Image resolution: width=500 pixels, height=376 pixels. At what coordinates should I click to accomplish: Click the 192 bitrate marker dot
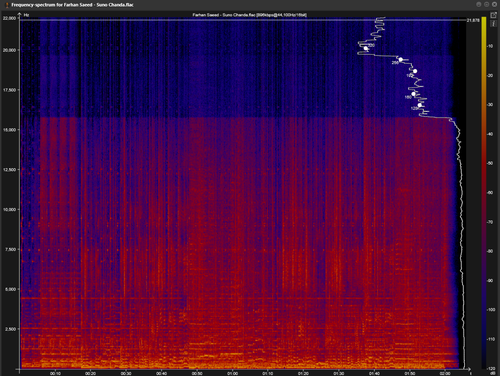point(415,71)
